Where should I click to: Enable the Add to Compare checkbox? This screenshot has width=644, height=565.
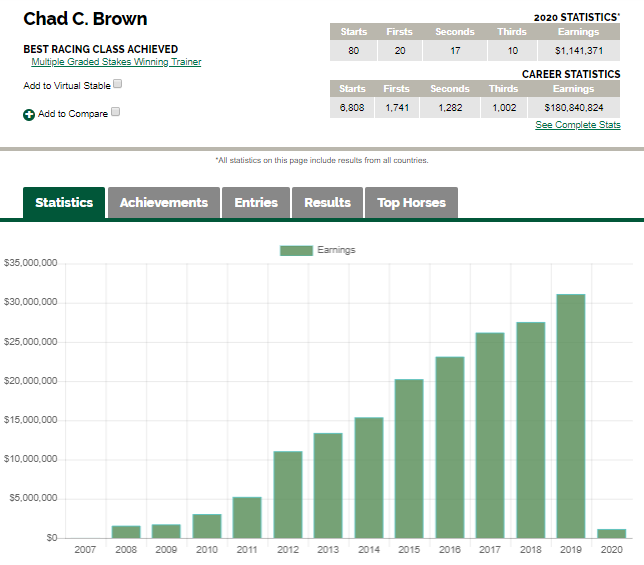pyautogui.click(x=116, y=112)
